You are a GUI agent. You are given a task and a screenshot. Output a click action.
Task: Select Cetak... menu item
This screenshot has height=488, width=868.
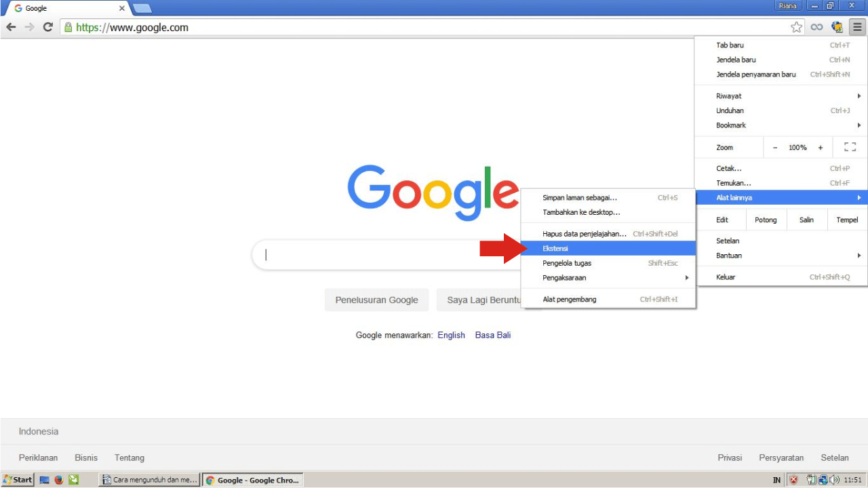click(781, 169)
